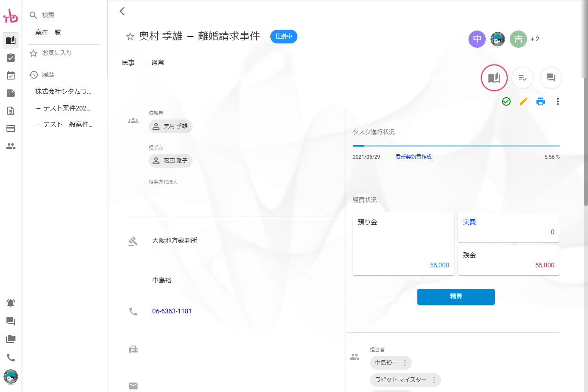Select 案件一覧 in the side panel
The width and height of the screenshot is (588, 392).
48,33
